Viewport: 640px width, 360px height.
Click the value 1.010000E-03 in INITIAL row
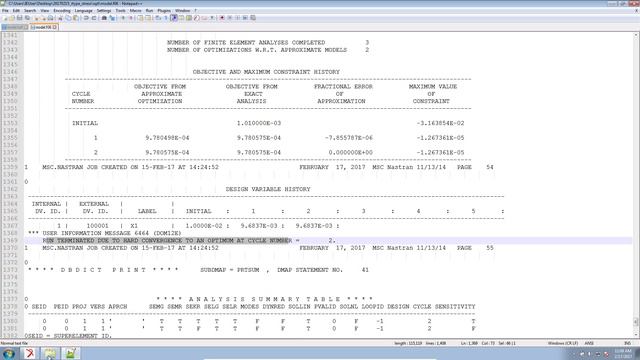tap(259, 123)
